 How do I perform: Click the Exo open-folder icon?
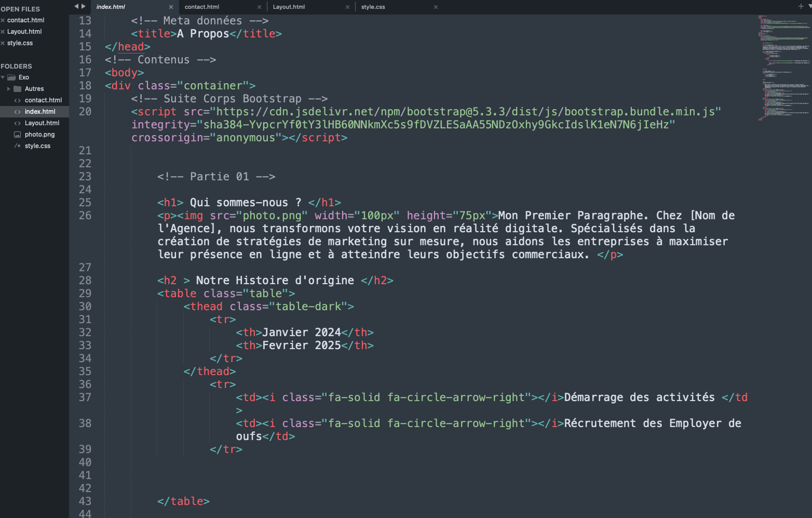[x=12, y=77]
